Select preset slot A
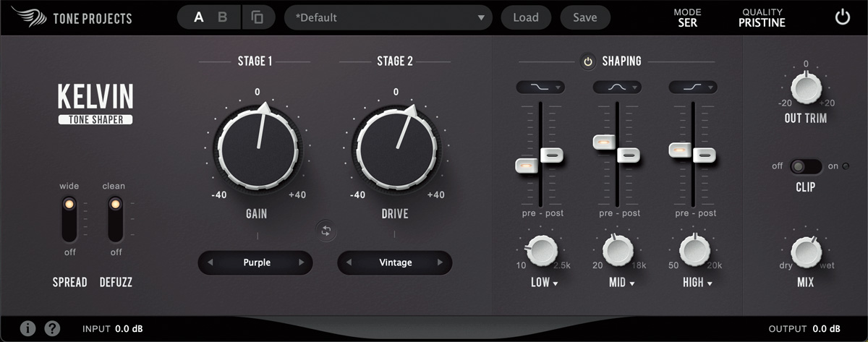The image size is (868, 342). pos(199,17)
